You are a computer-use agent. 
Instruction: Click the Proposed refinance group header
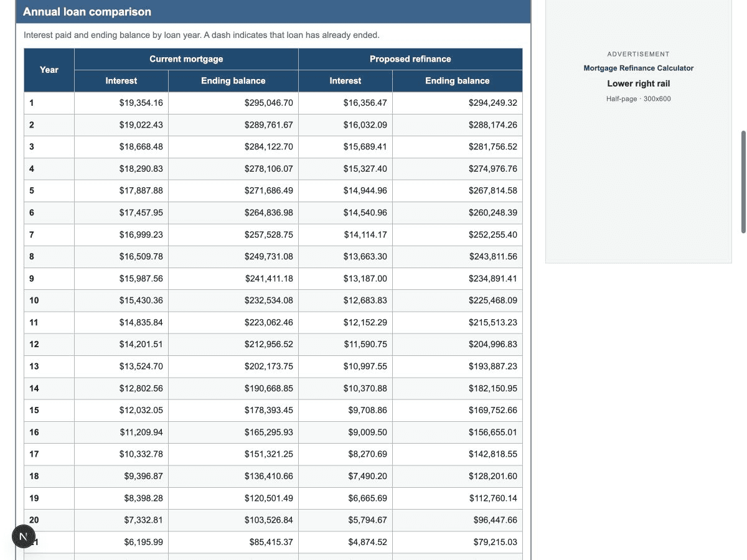point(410,59)
